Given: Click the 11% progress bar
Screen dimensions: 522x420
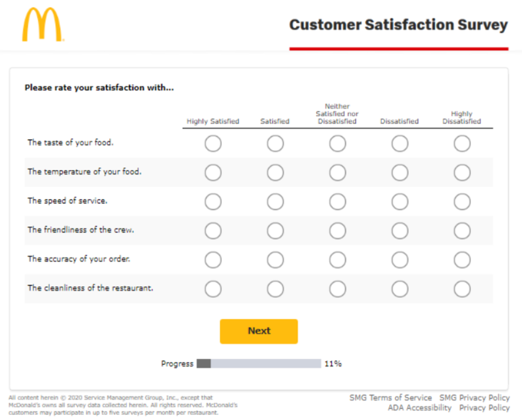Looking at the screenshot, I should 258,362.
